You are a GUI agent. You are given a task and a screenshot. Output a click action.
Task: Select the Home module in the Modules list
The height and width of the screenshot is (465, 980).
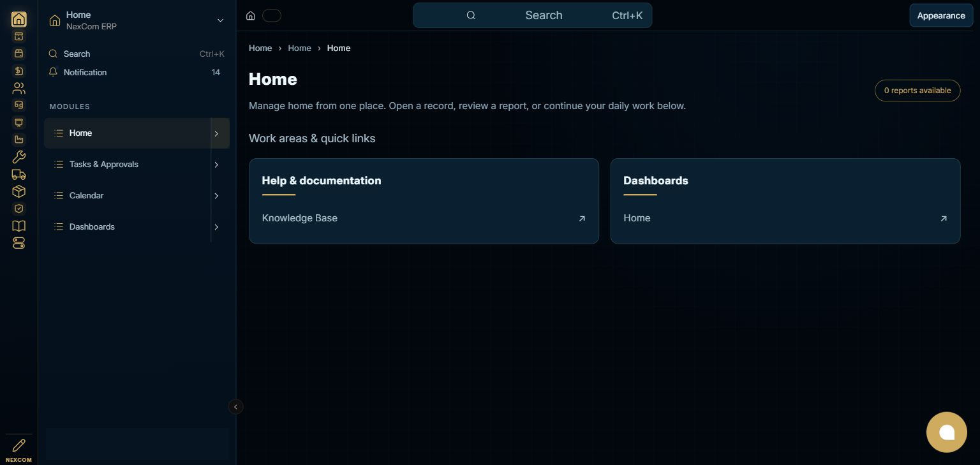(128, 133)
